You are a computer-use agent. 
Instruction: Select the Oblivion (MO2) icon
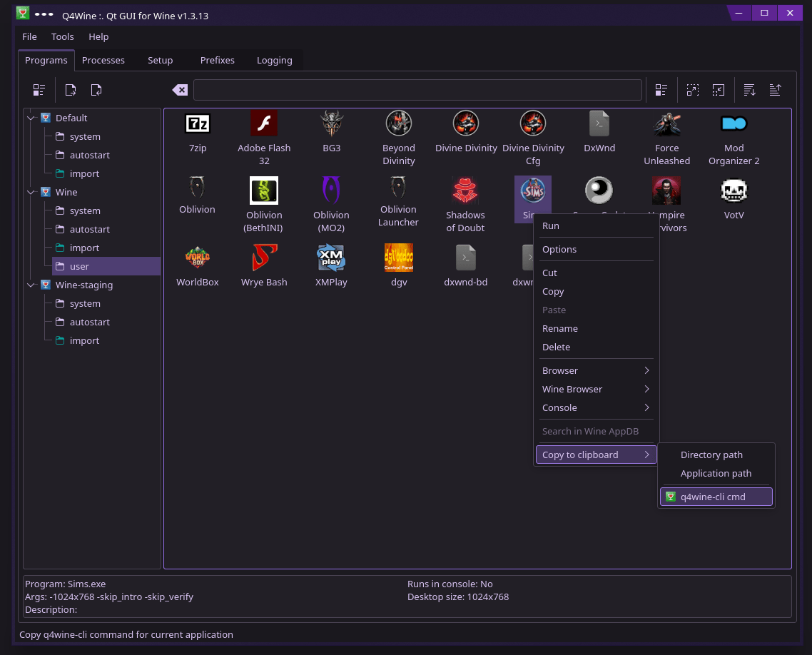click(331, 191)
